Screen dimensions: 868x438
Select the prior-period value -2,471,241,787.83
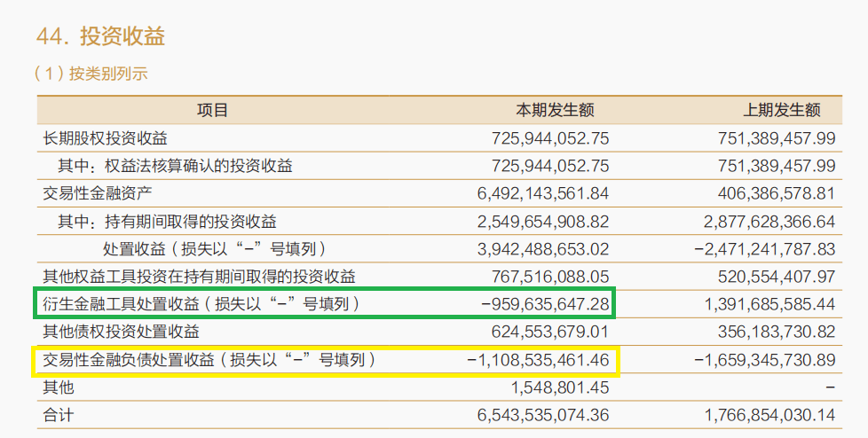765,249
